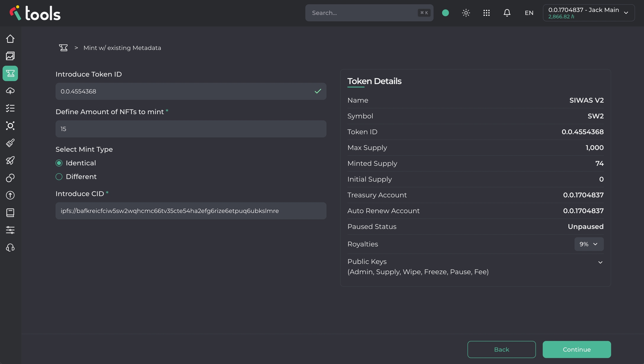Select the Identical mint type
The image size is (644, 364).
point(59,163)
